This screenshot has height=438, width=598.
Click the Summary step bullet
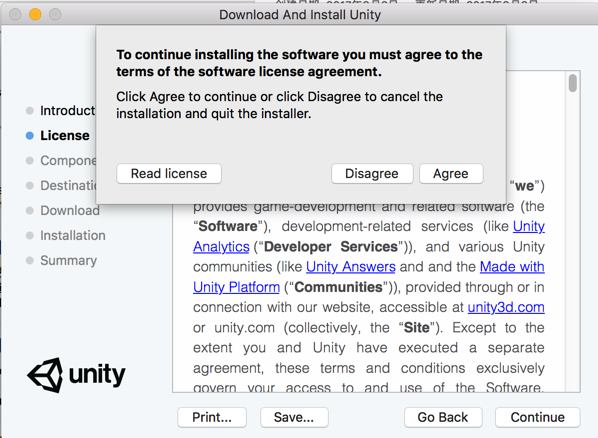click(30, 261)
